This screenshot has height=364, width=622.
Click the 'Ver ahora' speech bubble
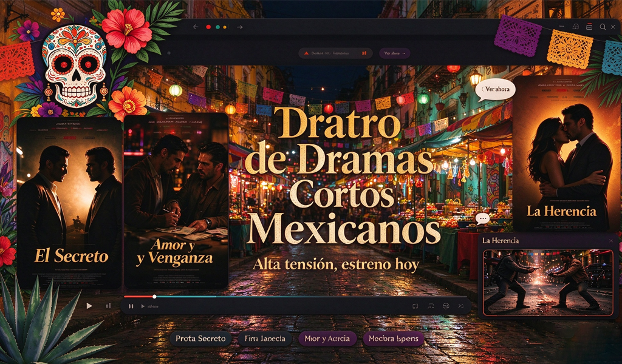[495, 90]
